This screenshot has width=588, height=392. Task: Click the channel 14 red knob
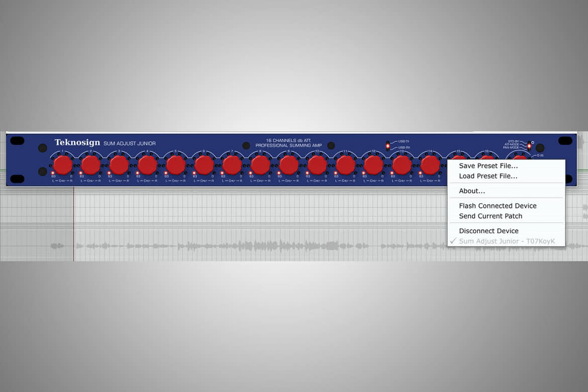click(x=430, y=165)
